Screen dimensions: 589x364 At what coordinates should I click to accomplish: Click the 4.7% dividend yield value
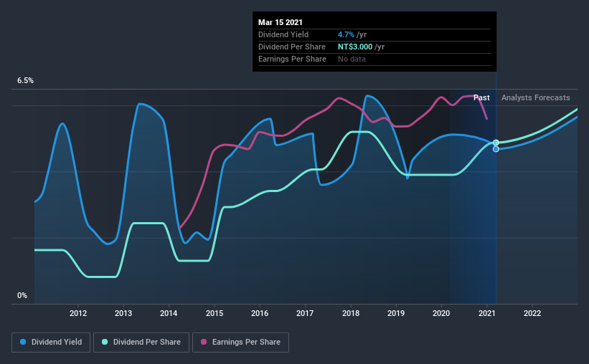point(346,34)
